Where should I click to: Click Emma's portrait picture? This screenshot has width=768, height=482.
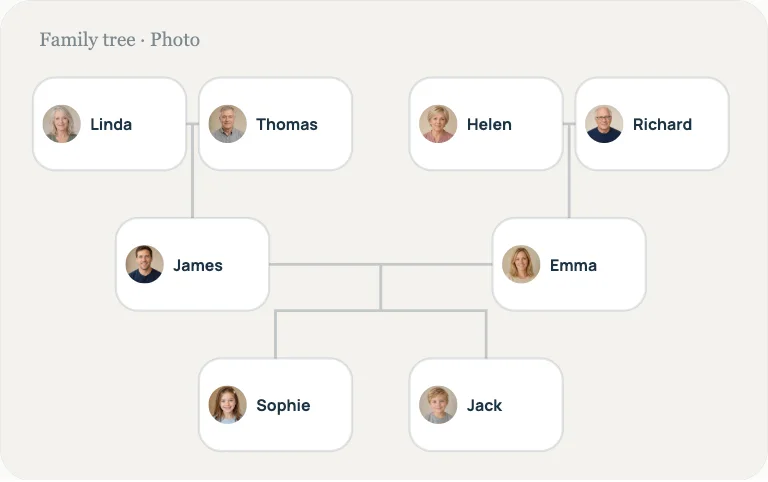(x=521, y=265)
